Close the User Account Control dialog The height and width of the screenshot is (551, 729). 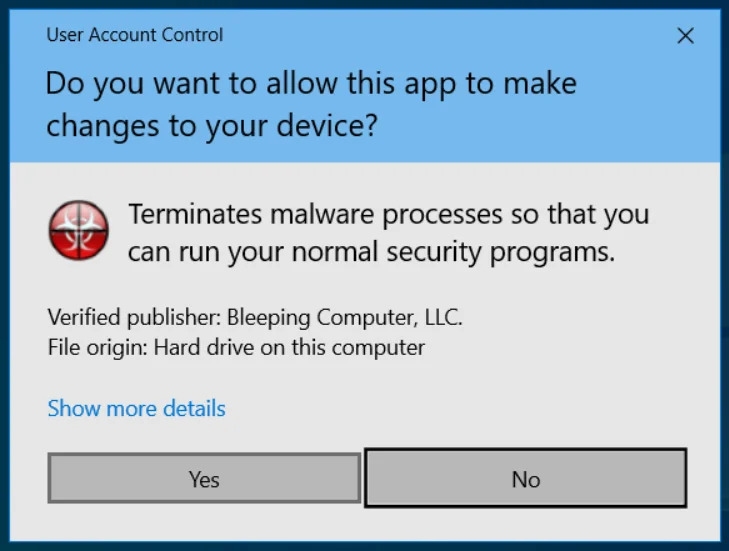pyautogui.click(x=685, y=36)
